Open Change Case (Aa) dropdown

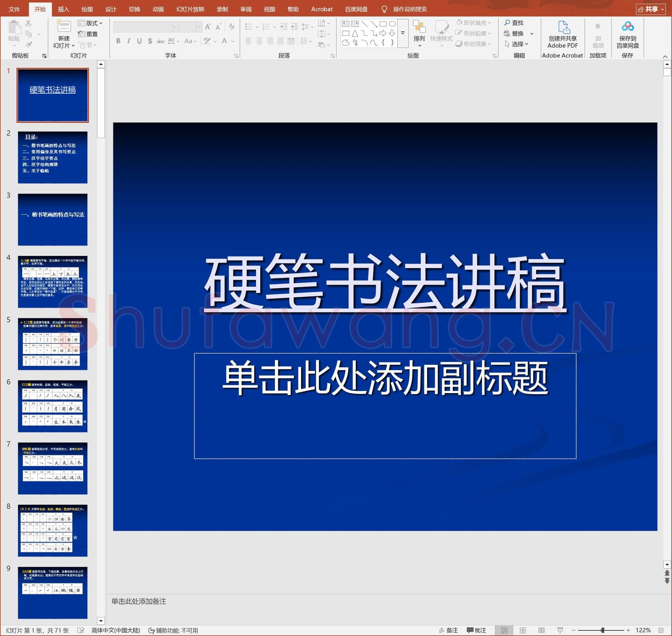coord(190,41)
